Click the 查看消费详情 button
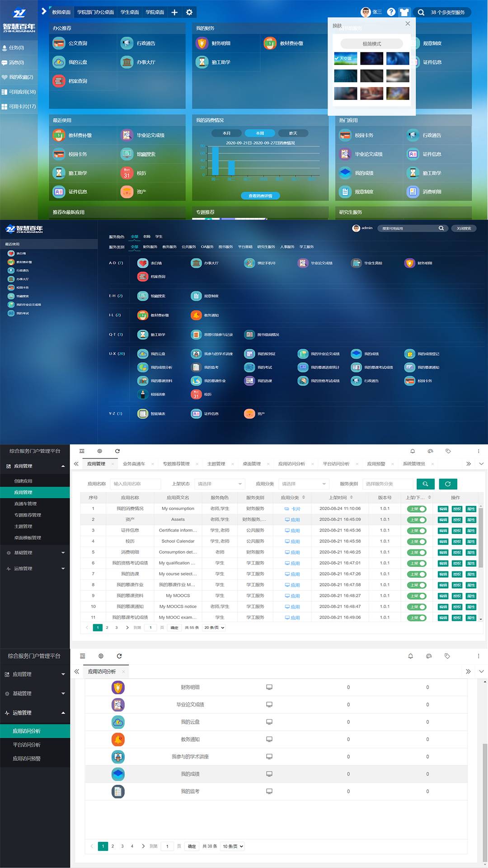 [x=260, y=196]
